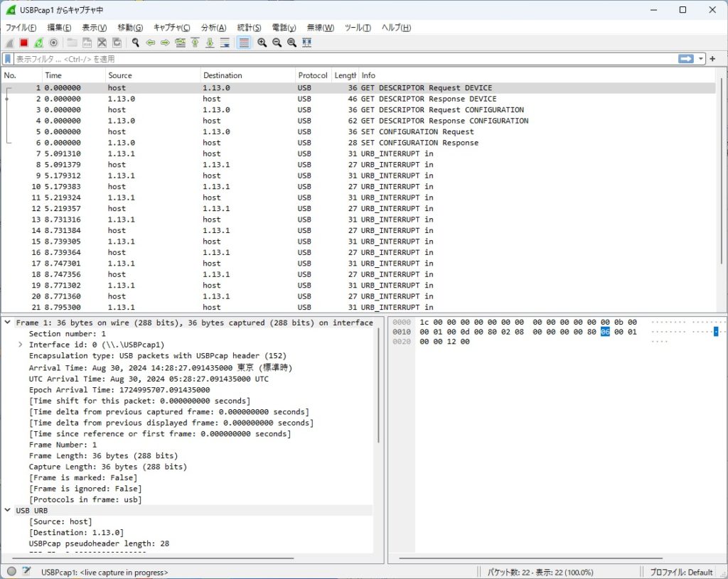Restart the current capture
728x579 pixels.
click(38, 43)
